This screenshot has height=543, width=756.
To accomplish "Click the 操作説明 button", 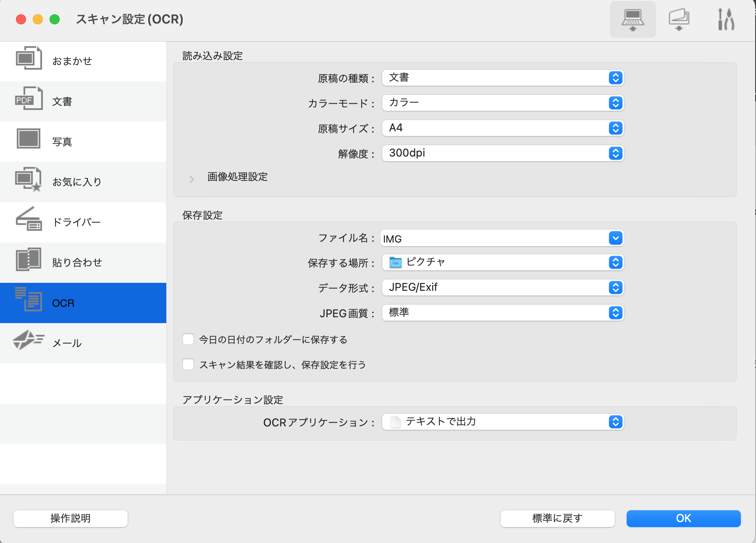I will pos(71,519).
